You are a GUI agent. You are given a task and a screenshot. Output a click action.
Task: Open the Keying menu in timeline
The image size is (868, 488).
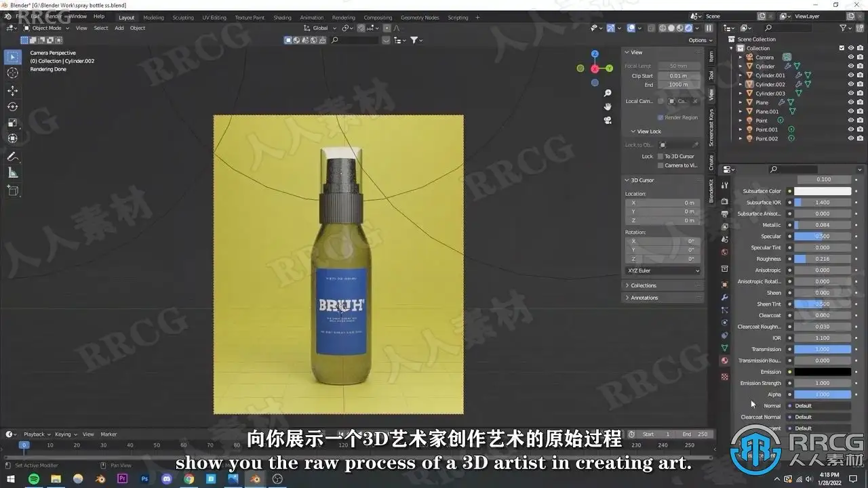coord(65,434)
